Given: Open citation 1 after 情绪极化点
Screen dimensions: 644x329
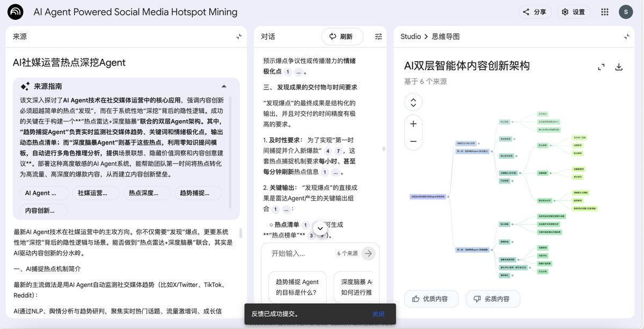Looking at the screenshot, I should click(288, 72).
